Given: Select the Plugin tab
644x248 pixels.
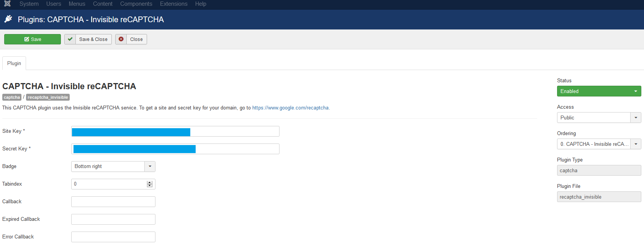Looking at the screenshot, I should [x=14, y=63].
